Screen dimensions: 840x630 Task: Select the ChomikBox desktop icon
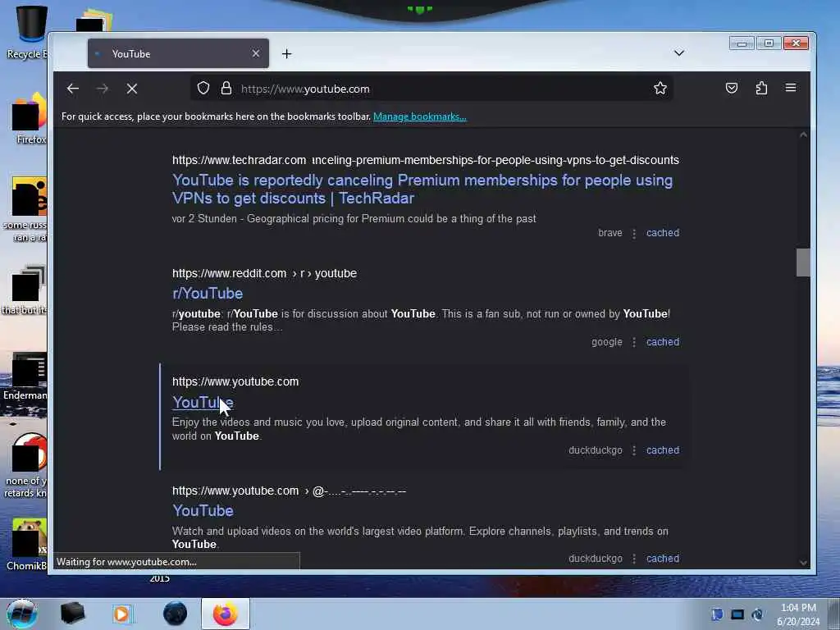click(x=27, y=545)
